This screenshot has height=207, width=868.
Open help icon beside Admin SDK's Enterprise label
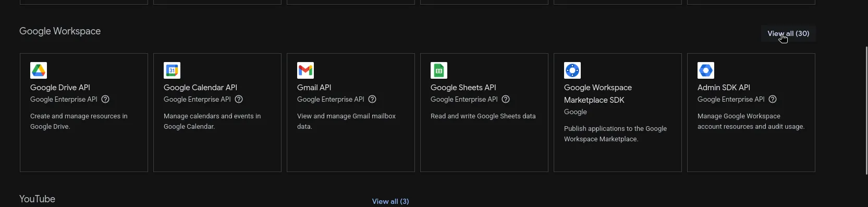coord(773,99)
